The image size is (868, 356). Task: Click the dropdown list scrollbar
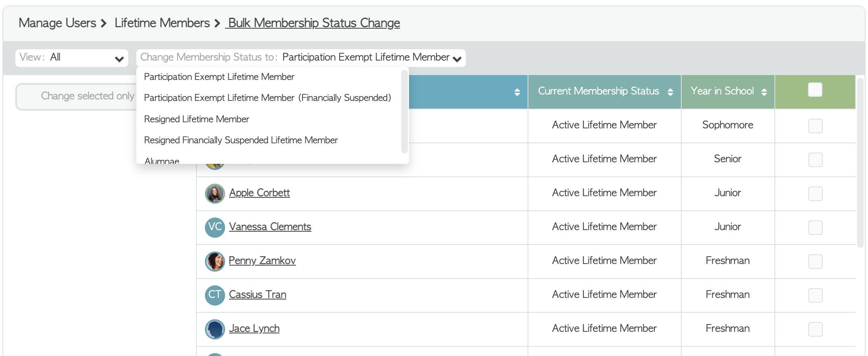404,112
